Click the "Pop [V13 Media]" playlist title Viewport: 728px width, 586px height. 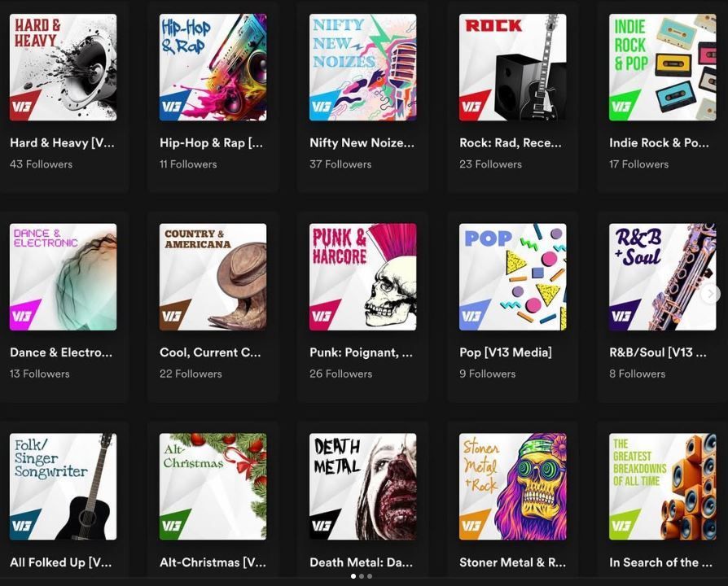(x=505, y=352)
